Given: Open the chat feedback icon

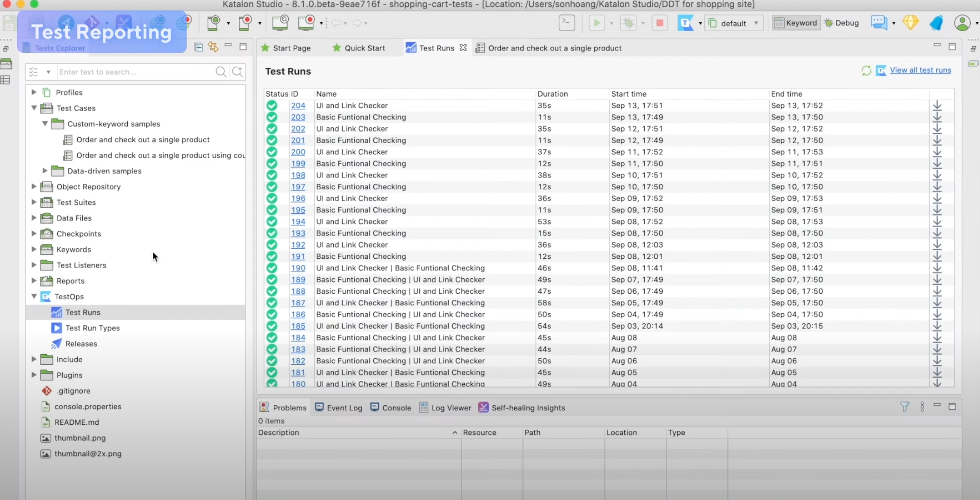Looking at the screenshot, I should [x=879, y=23].
